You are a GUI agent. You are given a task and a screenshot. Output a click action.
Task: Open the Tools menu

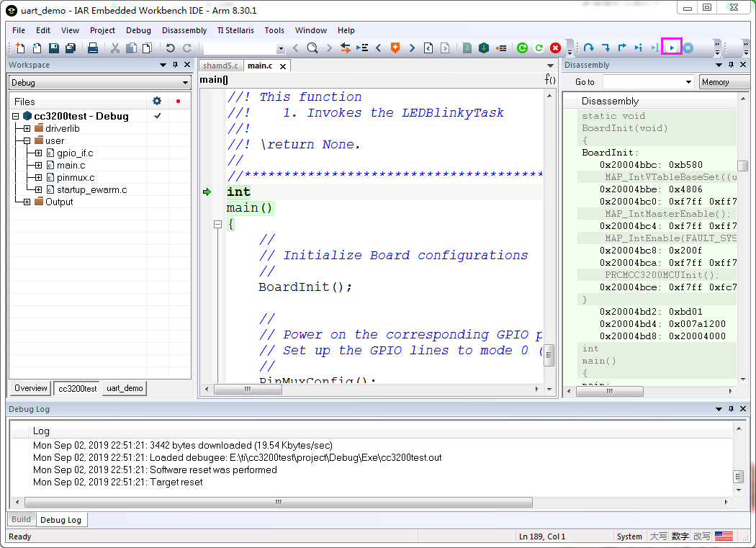[x=274, y=30]
